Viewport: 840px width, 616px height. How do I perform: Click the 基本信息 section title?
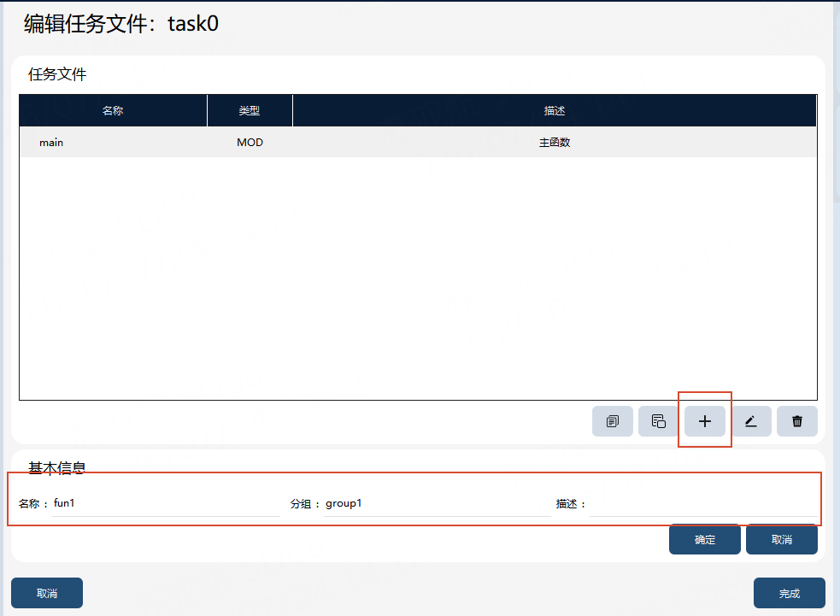[56, 467]
